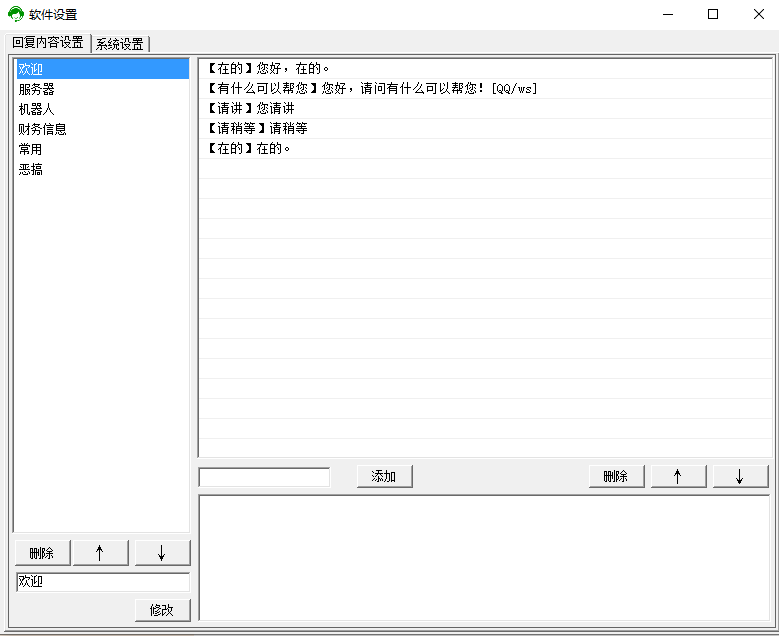Choose 财务信息 in the category list
This screenshot has width=779, height=636.
point(43,129)
